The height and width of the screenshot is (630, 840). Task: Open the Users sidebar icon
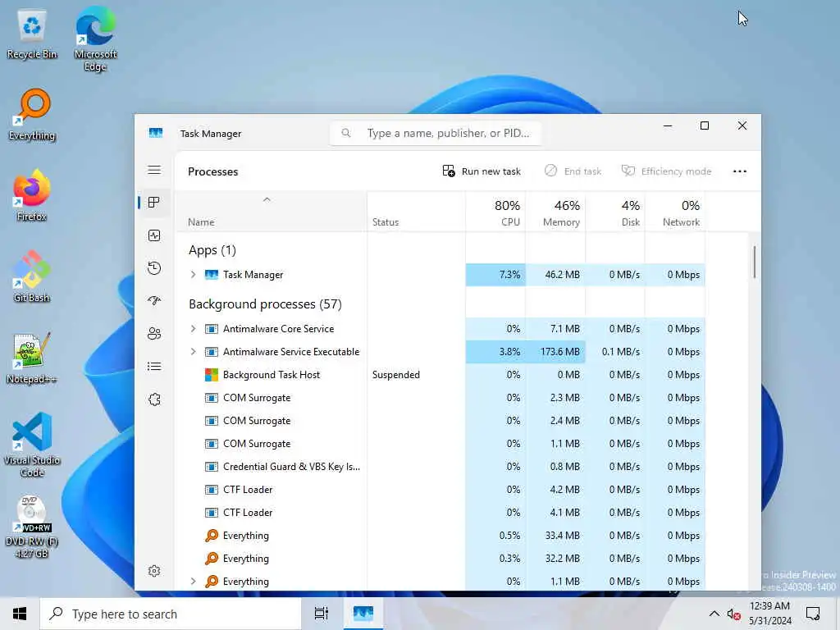[x=154, y=334]
